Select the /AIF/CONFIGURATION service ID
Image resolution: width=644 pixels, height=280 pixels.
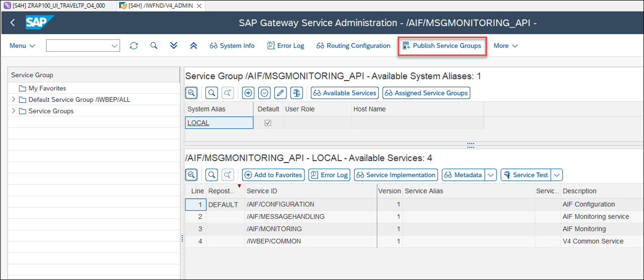pos(280,204)
